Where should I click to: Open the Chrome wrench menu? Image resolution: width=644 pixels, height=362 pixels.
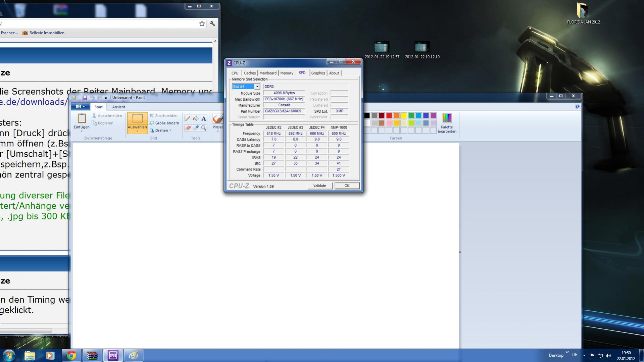pyautogui.click(x=212, y=23)
